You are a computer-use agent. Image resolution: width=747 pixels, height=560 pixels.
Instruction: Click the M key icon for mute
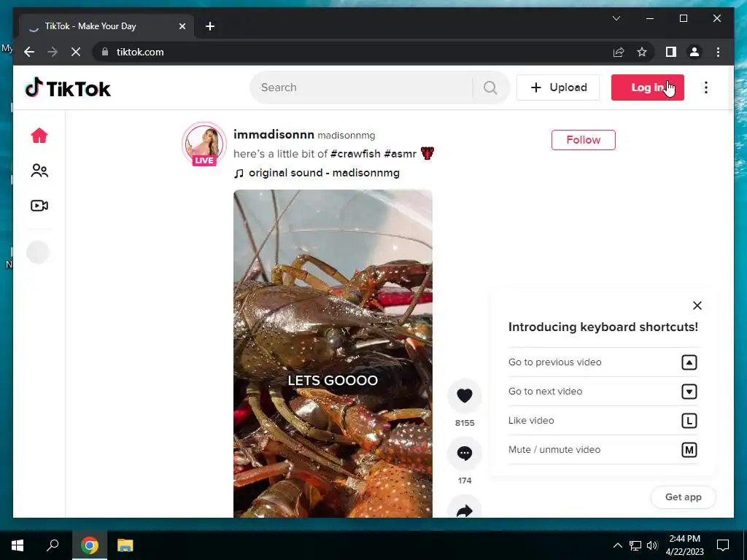[x=689, y=450]
